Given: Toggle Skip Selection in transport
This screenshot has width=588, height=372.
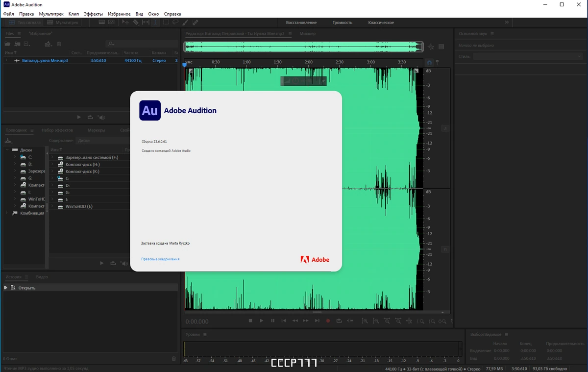Looking at the screenshot, I should pyautogui.click(x=350, y=321).
